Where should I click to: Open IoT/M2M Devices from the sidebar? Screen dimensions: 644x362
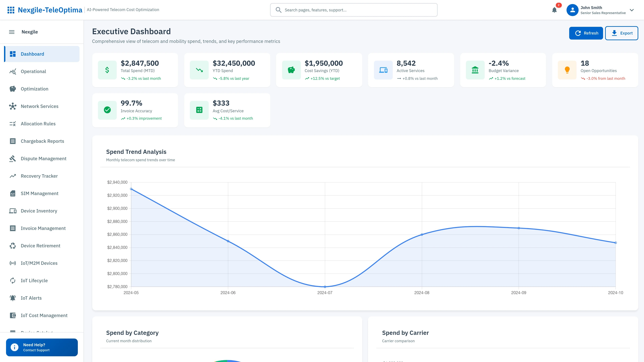39,263
